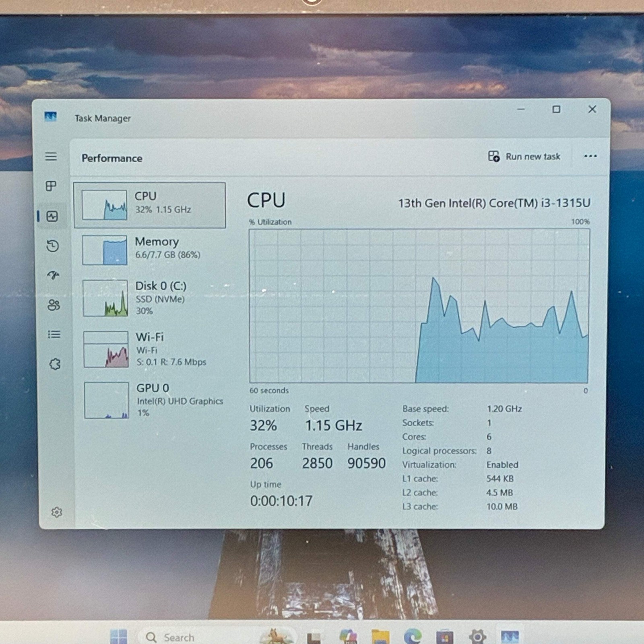Click Intel(R) UHD Graphics text
Screen dimensions: 644x644
coord(180,401)
